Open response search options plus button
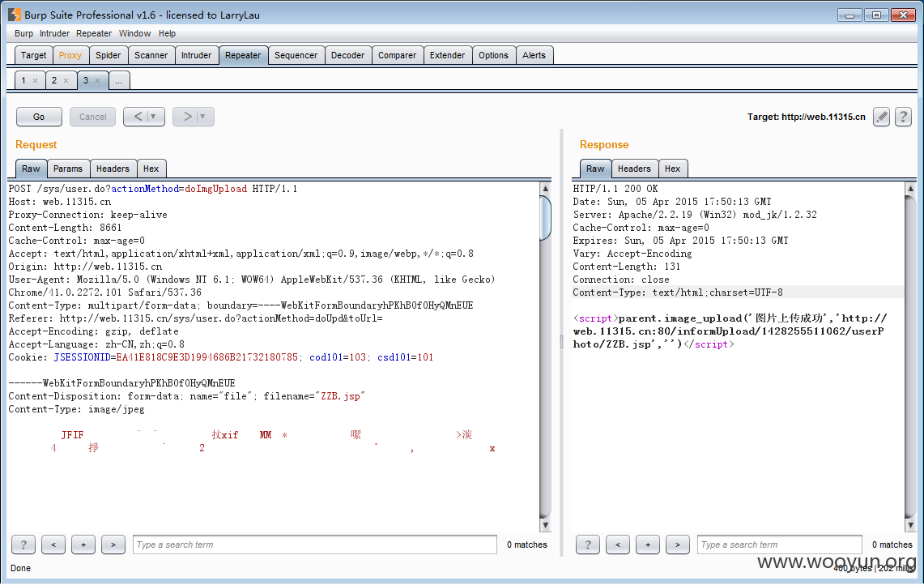The width and height of the screenshot is (924, 585). (648, 544)
